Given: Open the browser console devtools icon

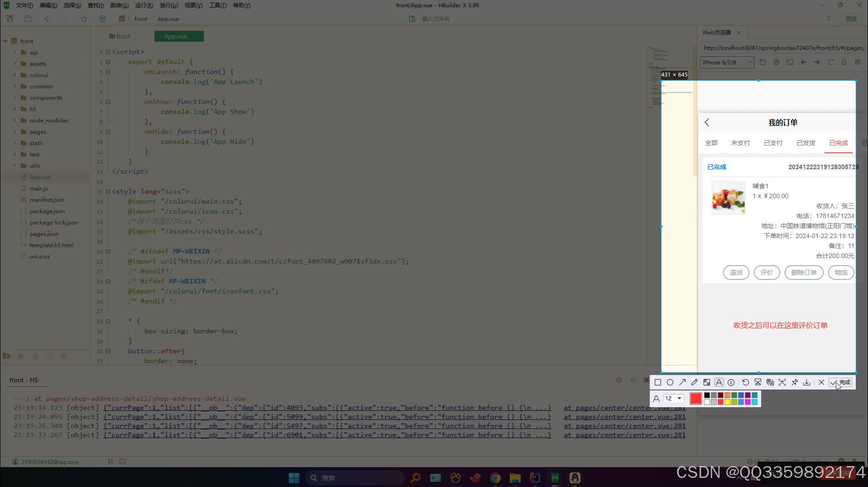Looking at the screenshot, I should pyautogui.click(x=790, y=62).
